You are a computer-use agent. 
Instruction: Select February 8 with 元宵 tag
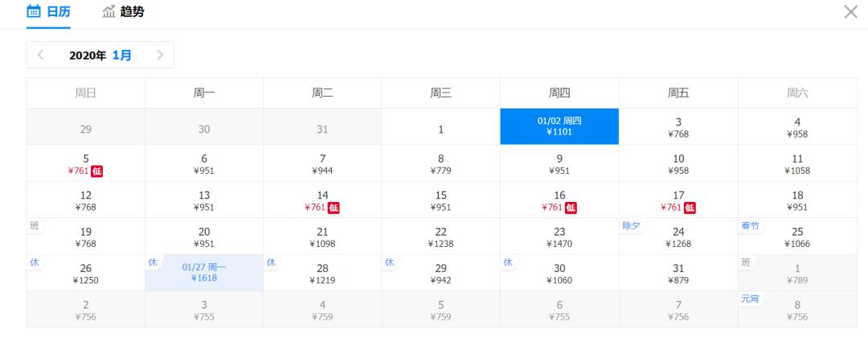(796, 309)
